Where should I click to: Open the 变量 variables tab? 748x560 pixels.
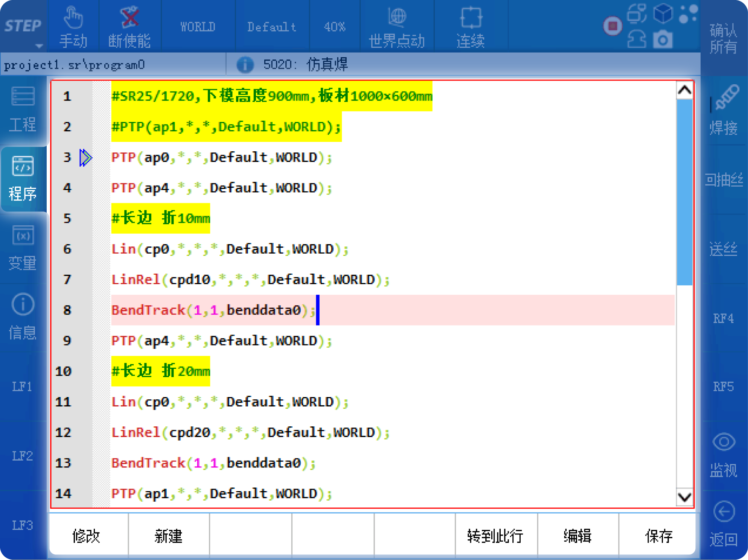(x=23, y=248)
